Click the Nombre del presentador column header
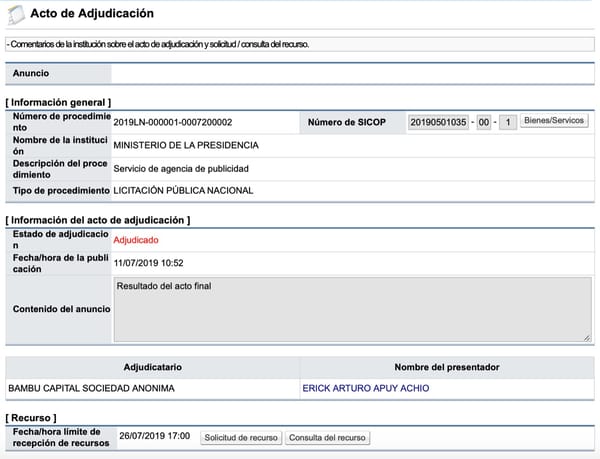 [447, 367]
